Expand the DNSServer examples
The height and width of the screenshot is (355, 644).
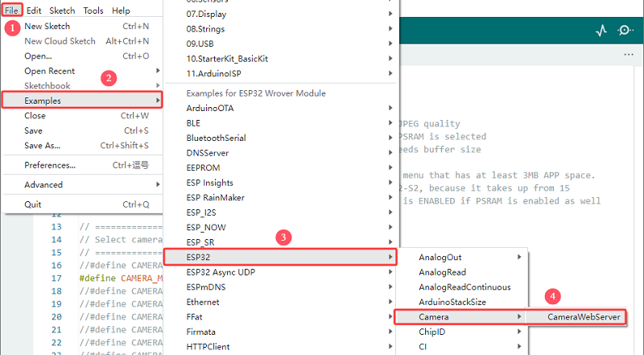(x=281, y=153)
